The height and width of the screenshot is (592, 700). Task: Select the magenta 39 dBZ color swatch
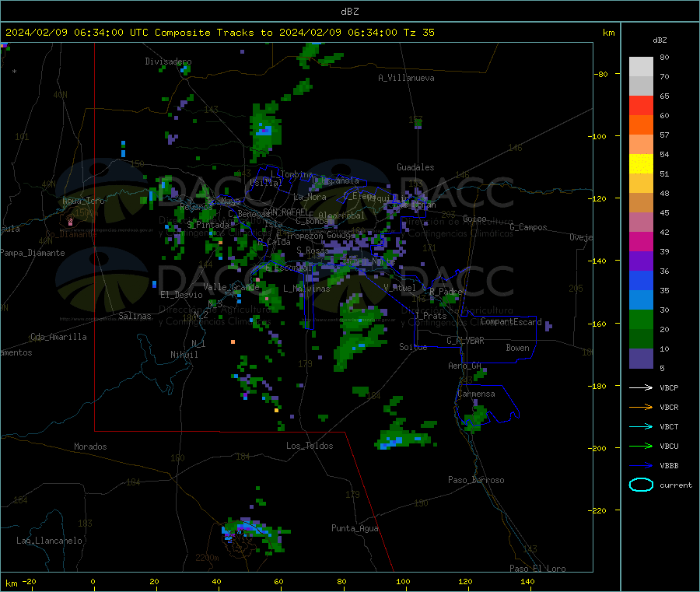click(x=641, y=241)
